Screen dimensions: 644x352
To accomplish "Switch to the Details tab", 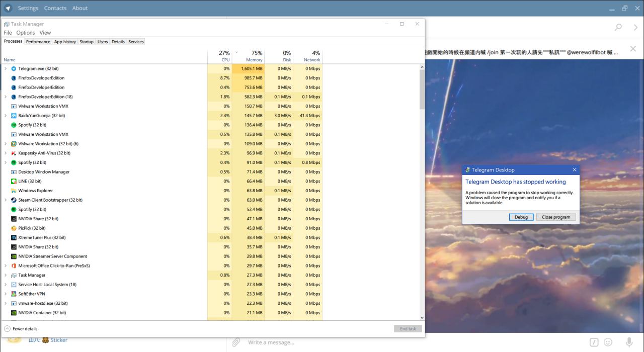I will pos(118,42).
